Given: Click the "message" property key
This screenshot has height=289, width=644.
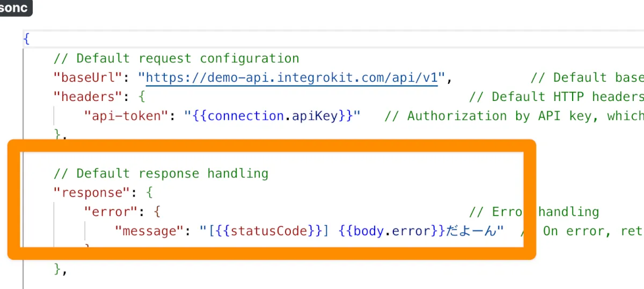Looking at the screenshot, I should point(150,231).
